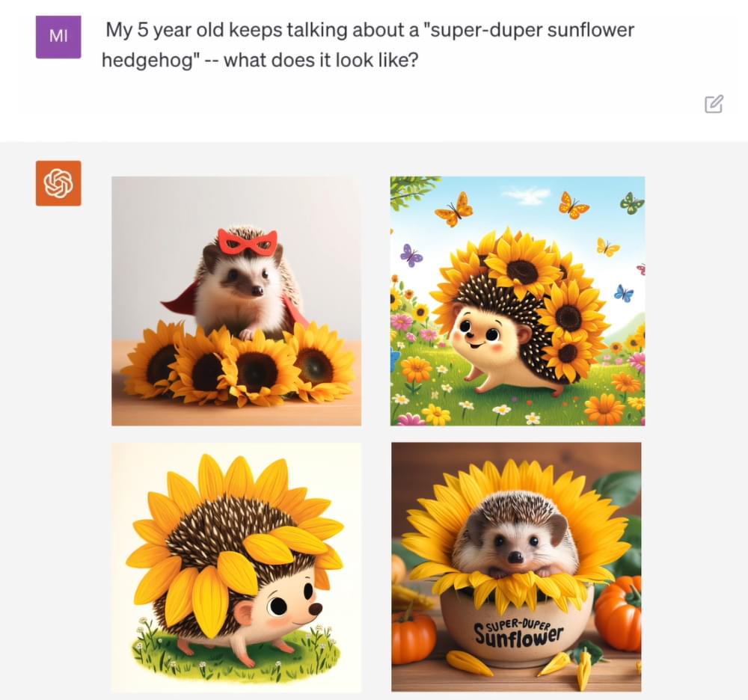
Task: Click the sunflowers below the masked hedgehog
Action: click(237, 363)
